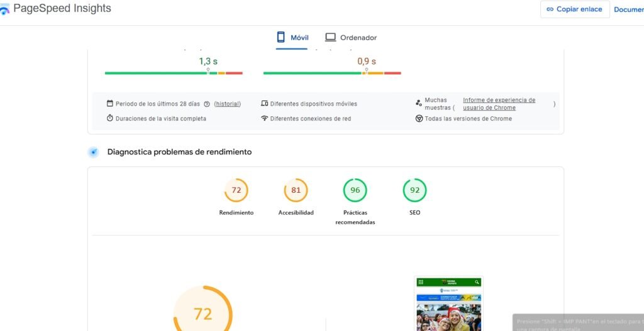Switch to the Ordenador tab
This screenshot has height=331, width=644.
tap(351, 38)
